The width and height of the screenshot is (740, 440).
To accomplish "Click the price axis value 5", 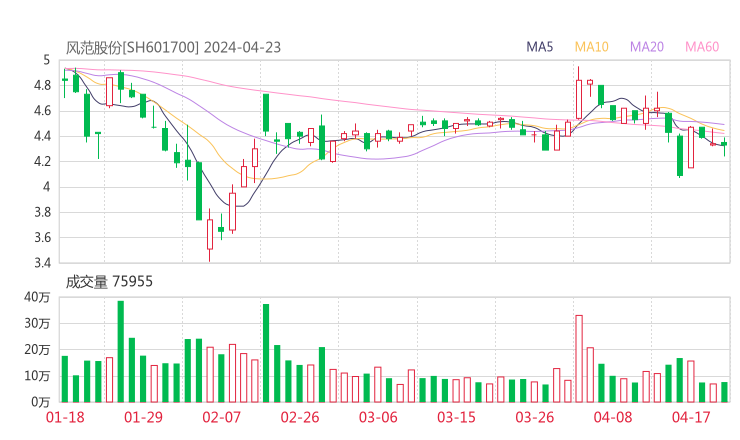I will [x=46, y=60].
